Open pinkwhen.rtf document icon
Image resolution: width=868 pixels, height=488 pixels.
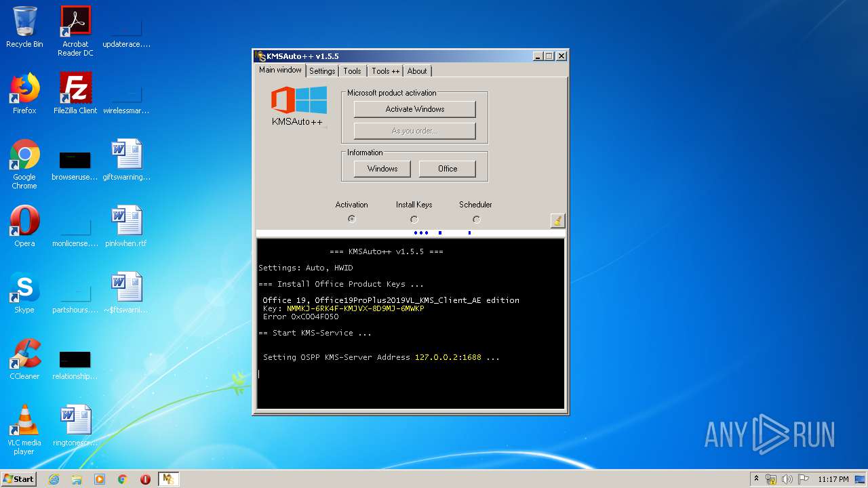click(x=126, y=226)
